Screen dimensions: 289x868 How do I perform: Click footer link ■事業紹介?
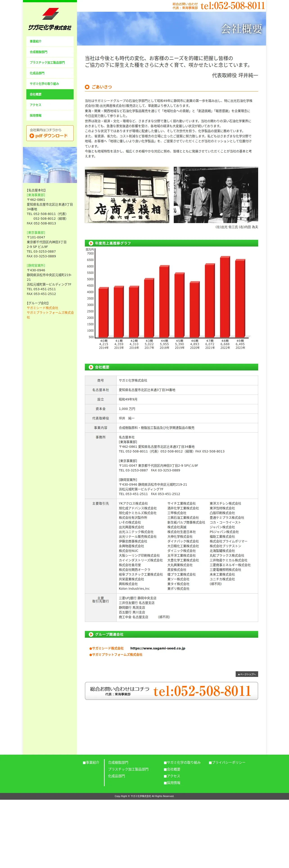(91, 763)
